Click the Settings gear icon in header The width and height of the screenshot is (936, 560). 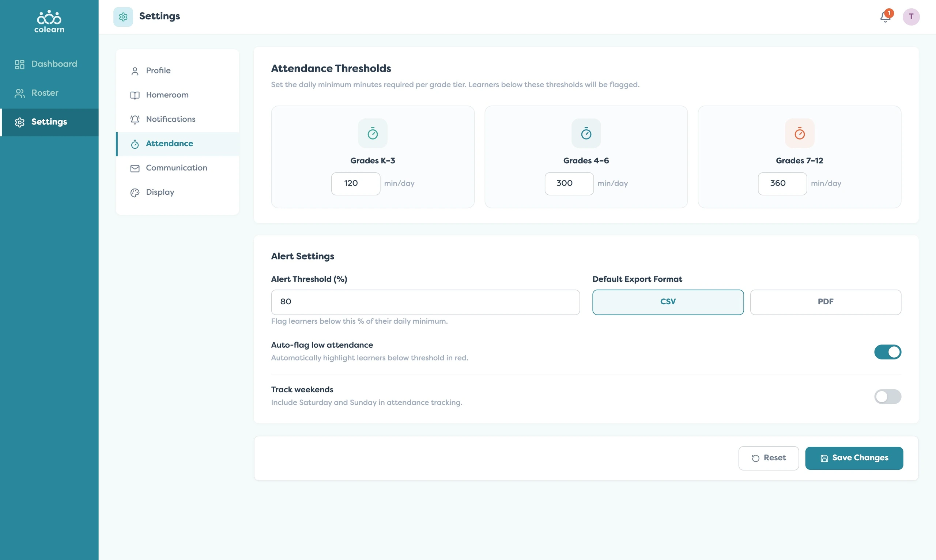123,16
